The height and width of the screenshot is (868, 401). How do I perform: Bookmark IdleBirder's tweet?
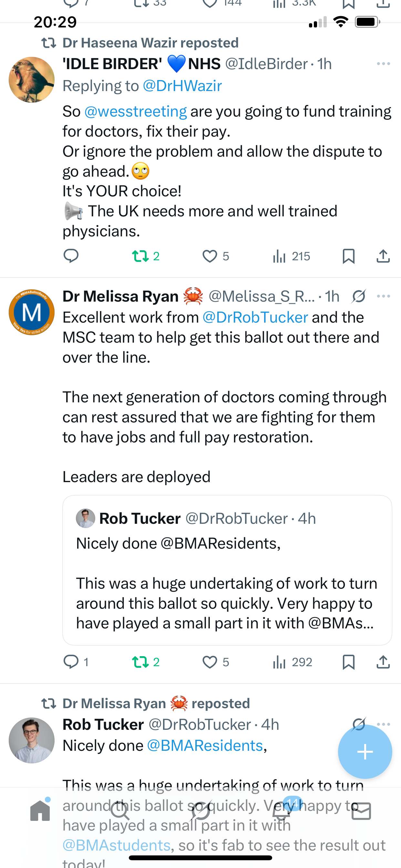pyautogui.click(x=348, y=256)
